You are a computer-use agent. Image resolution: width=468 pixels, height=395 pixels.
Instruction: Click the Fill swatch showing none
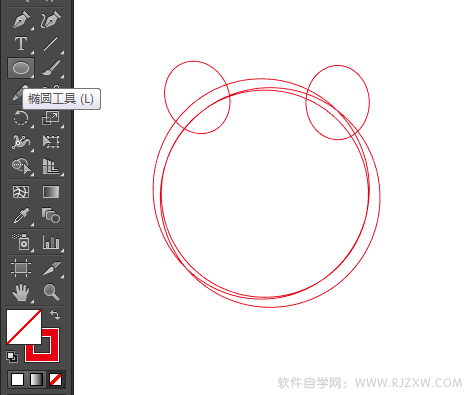[24, 327]
